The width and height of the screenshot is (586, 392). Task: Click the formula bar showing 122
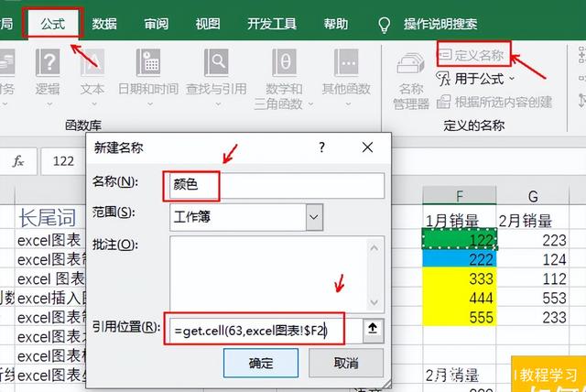(63, 161)
